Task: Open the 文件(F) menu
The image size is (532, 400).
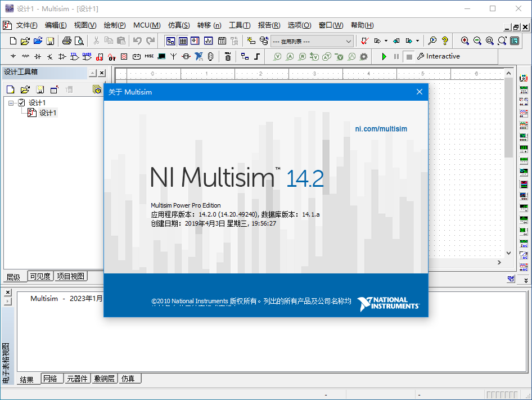Action: pos(26,25)
